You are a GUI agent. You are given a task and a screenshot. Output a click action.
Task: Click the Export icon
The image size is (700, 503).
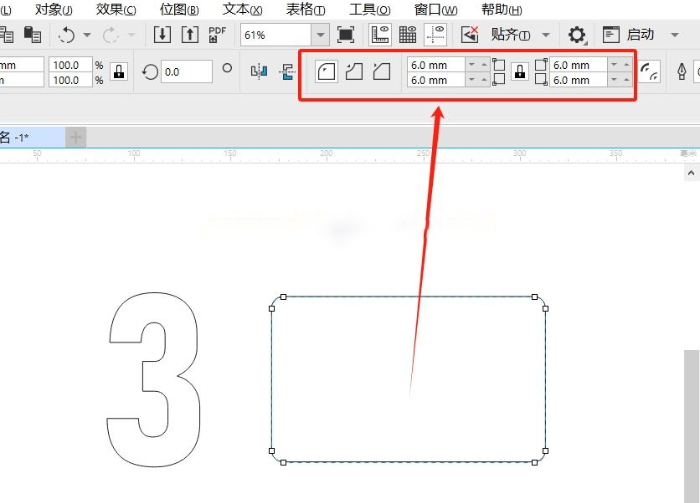coord(189,35)
